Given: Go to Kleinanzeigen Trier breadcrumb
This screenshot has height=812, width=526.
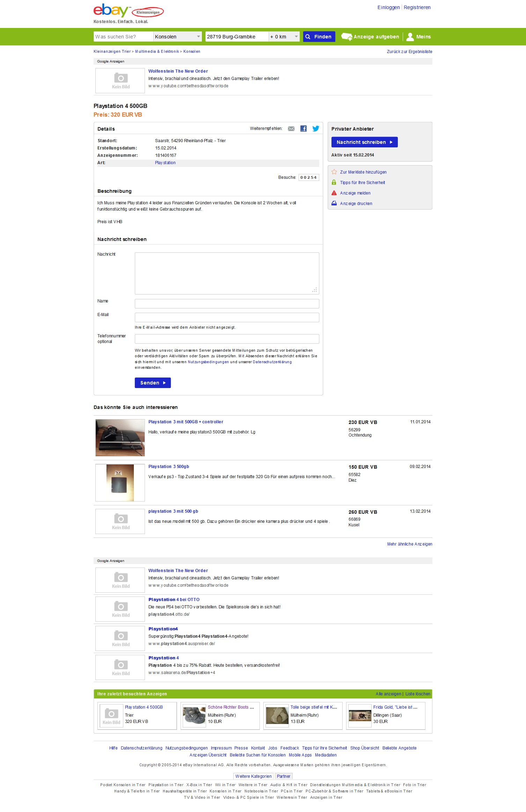Looking at the screenshot, I should coord(112,51).
